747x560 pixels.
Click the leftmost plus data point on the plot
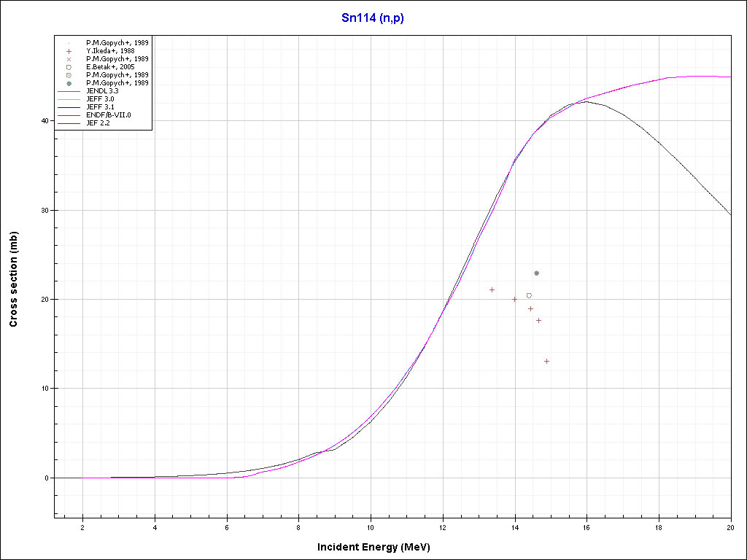pos(492,289)
